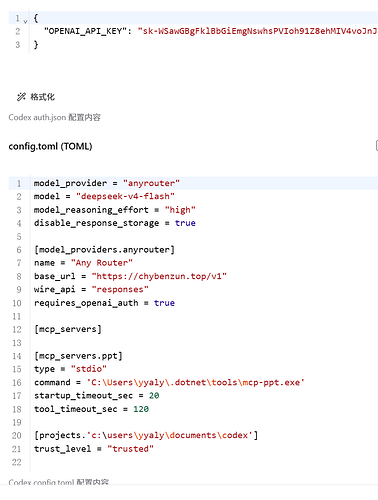Click the [mcp_servers.ppt] section header
This screenshot has width=378, height=500.
[78, 356]
